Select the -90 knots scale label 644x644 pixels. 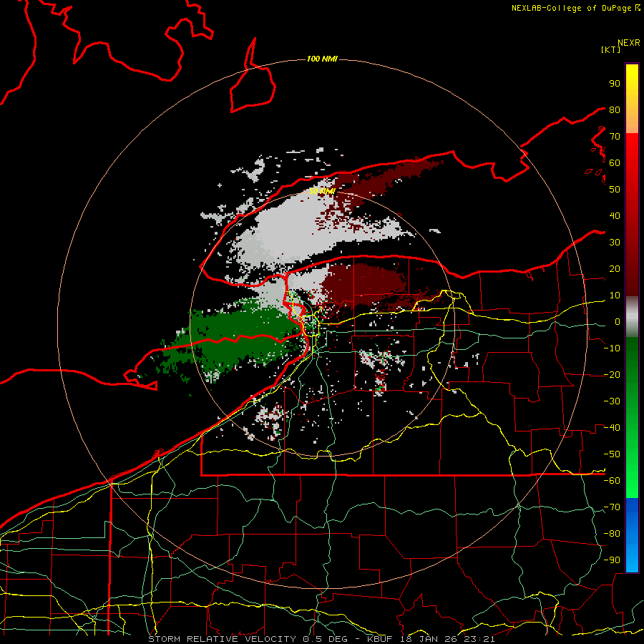(612, 560)
